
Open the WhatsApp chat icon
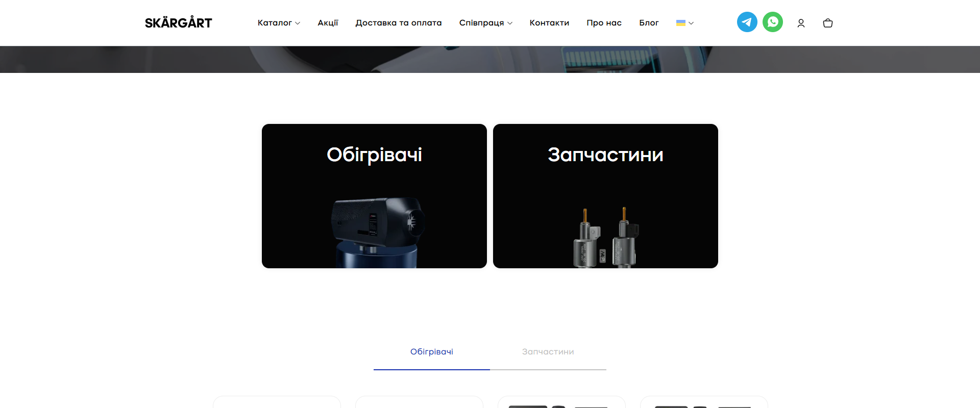click(772, 22)
